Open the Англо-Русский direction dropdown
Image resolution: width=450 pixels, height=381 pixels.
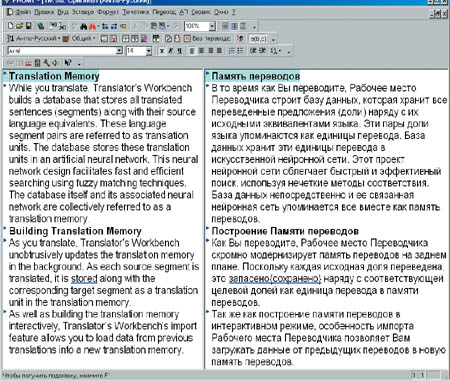click(x=59, y=39)
